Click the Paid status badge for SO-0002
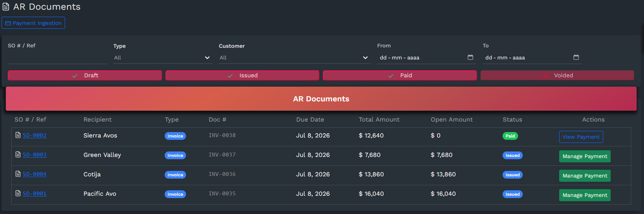644x214 pixels. coord(510,136)
